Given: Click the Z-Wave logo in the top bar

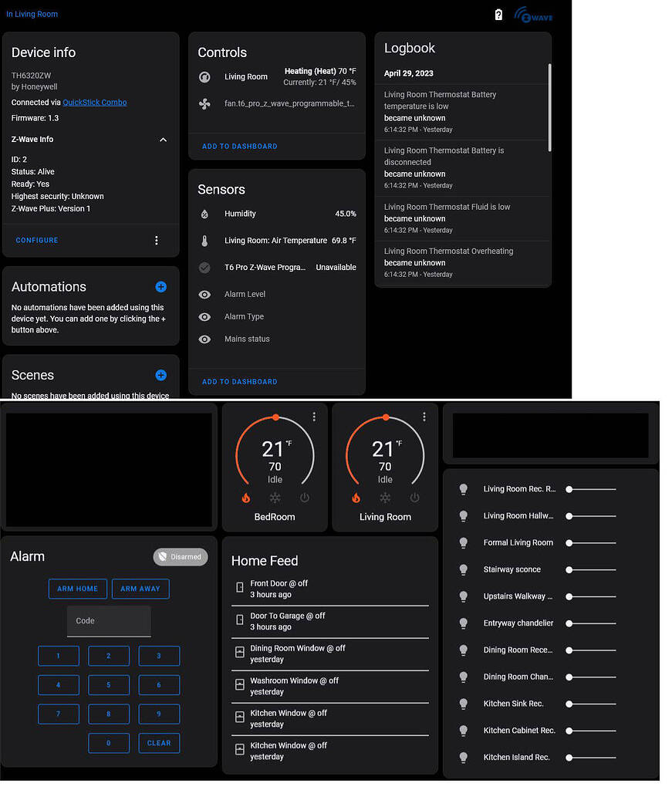Looking at the screenshot, I should [533, 15].
